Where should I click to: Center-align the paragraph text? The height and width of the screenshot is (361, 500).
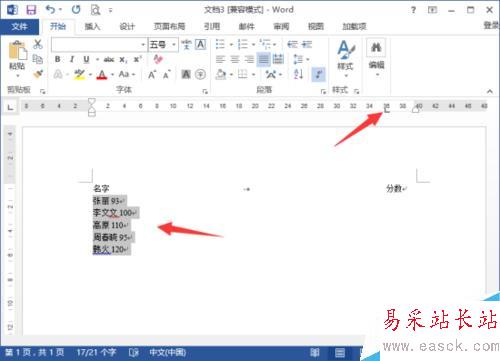click(235, 59)
